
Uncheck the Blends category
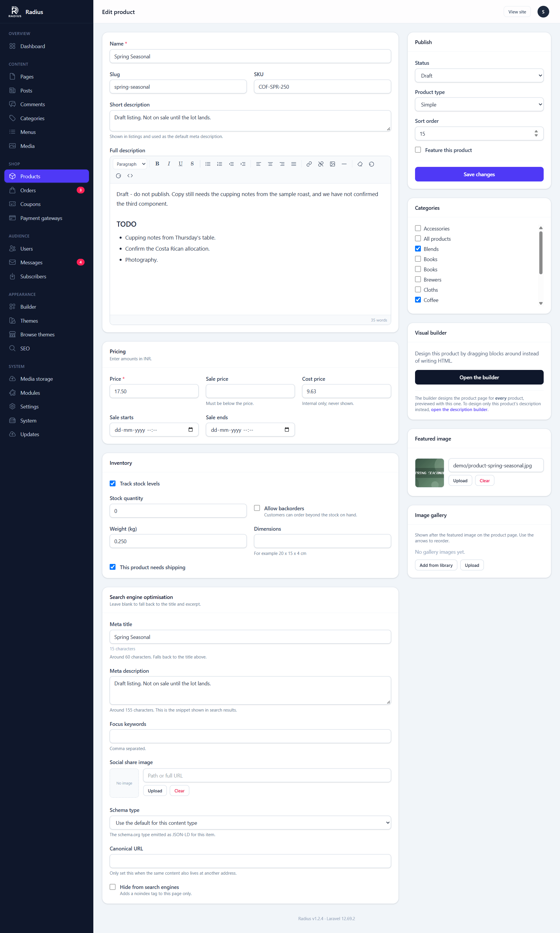tap(418, 249)
